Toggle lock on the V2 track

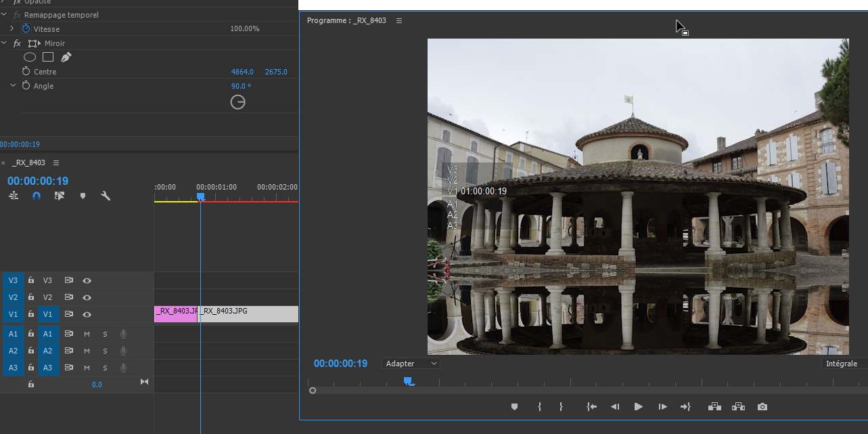pos(31,297)
